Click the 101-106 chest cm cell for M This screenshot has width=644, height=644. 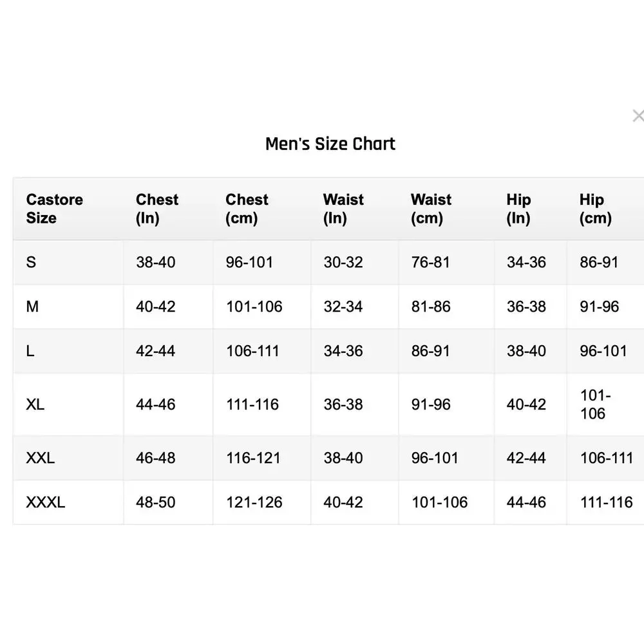coord(254,307)
